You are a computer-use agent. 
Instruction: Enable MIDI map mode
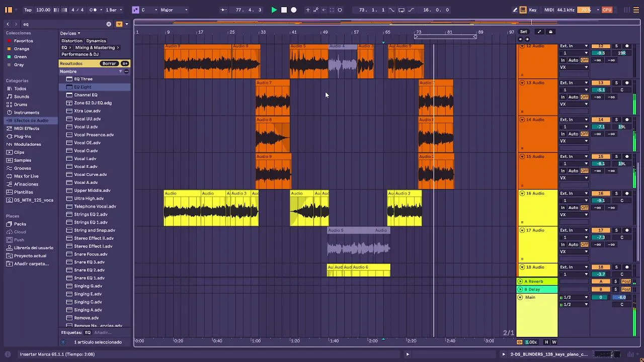tap(549, 10)
